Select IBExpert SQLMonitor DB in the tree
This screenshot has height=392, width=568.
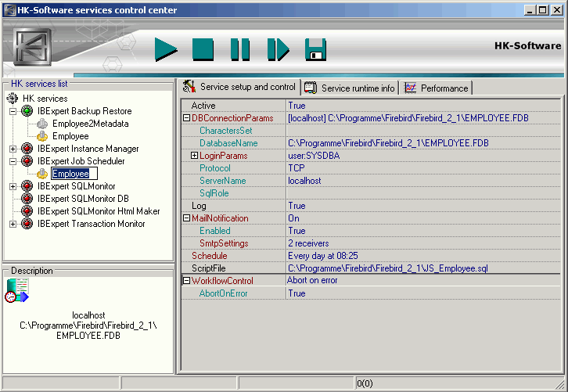pos(83,199)
